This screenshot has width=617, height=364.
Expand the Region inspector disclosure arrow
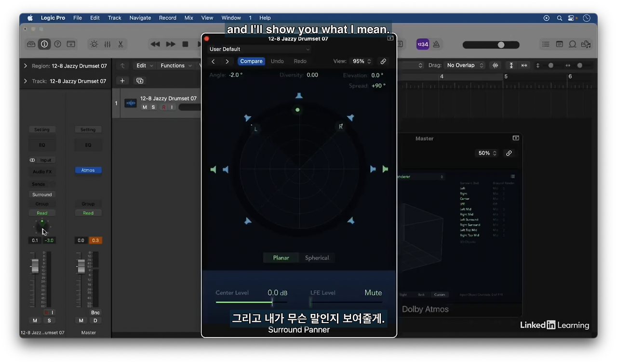[25, 66]
